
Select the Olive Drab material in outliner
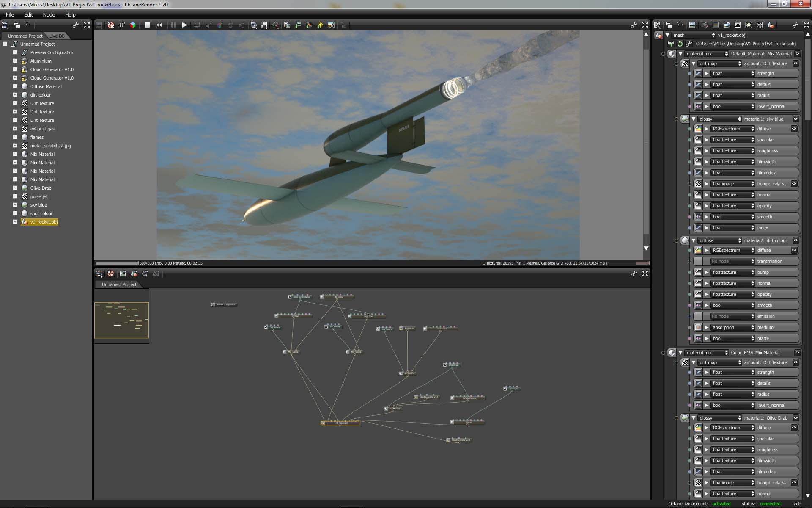[x=41, y=188]
